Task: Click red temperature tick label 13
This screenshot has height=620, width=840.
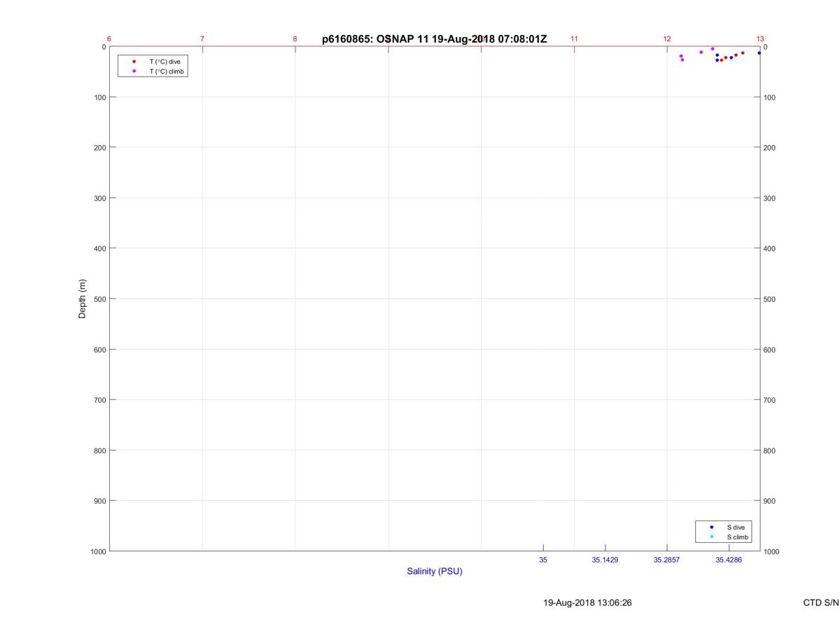Action: pos(760,39)
